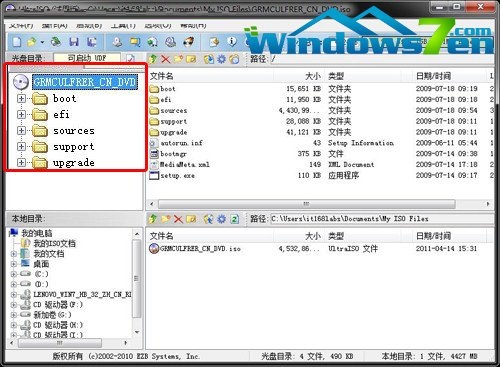Click the Open file folder toolbar icon
Image resolution: width=500 pixels, height=367 pixels.
(x=32, y=42)
